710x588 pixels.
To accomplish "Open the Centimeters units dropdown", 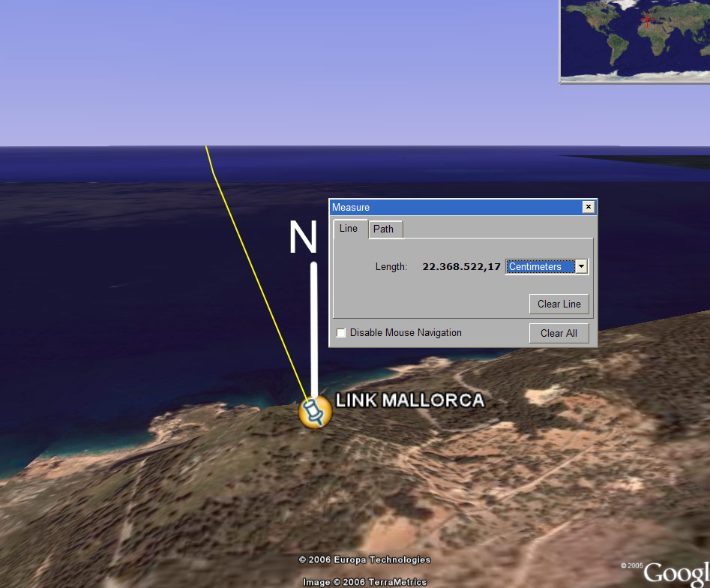I will (x=540, y=266).
